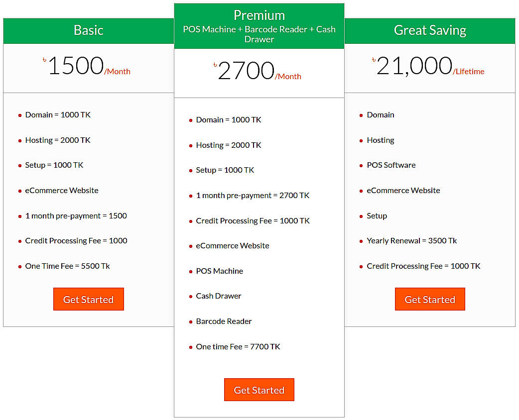This screenshot has width=519, height=420.
Task: Click the Barcode Reader item in Premium
Action: (224, 321)
